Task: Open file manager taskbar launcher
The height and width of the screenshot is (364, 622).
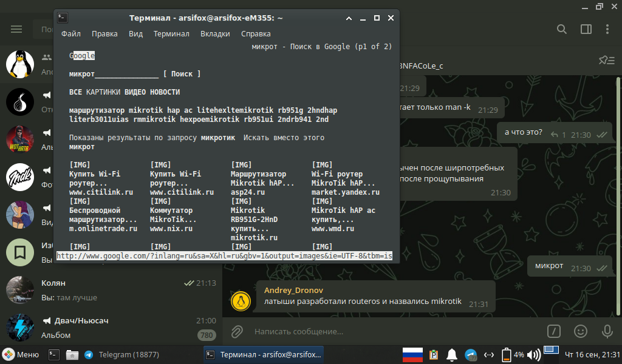Action: [x=72, y=354]
